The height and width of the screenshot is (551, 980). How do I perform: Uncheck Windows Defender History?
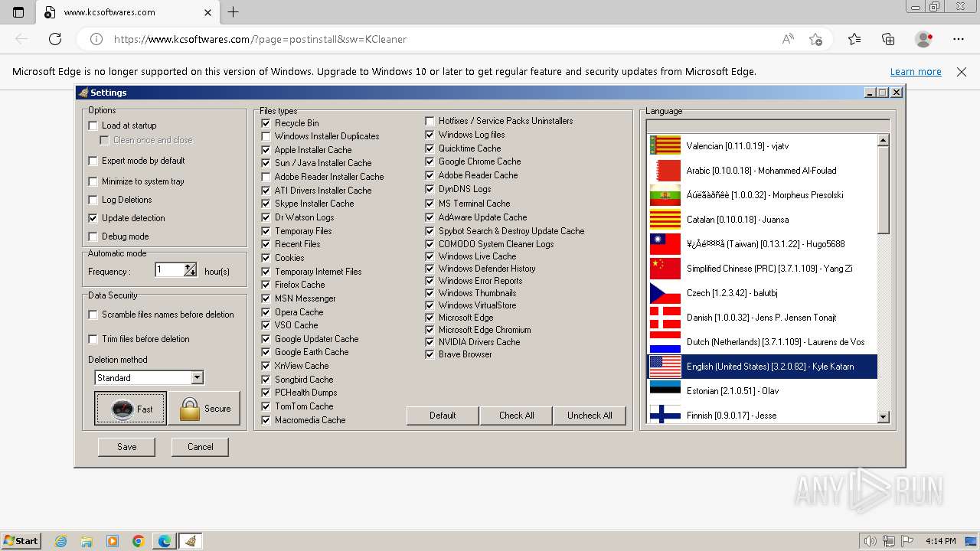coord(430,269)
